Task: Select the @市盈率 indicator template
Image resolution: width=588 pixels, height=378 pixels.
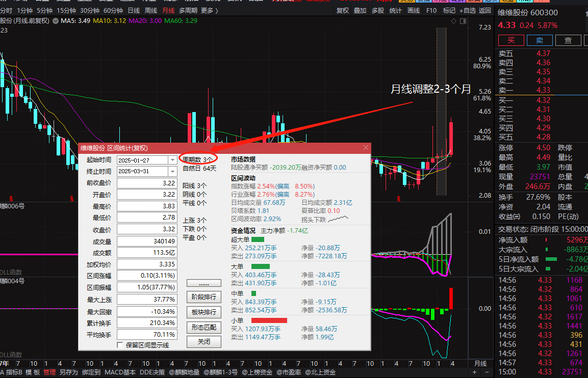Action: pos(289,372)
